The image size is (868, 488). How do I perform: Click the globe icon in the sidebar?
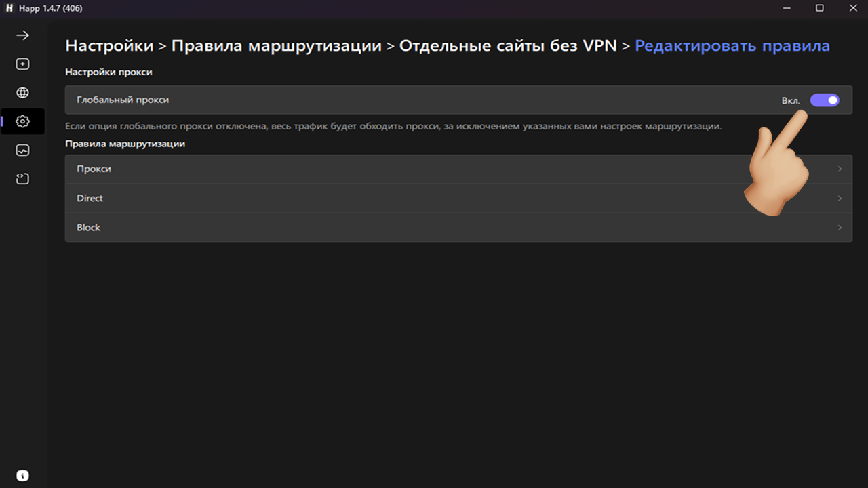point(22,92)
